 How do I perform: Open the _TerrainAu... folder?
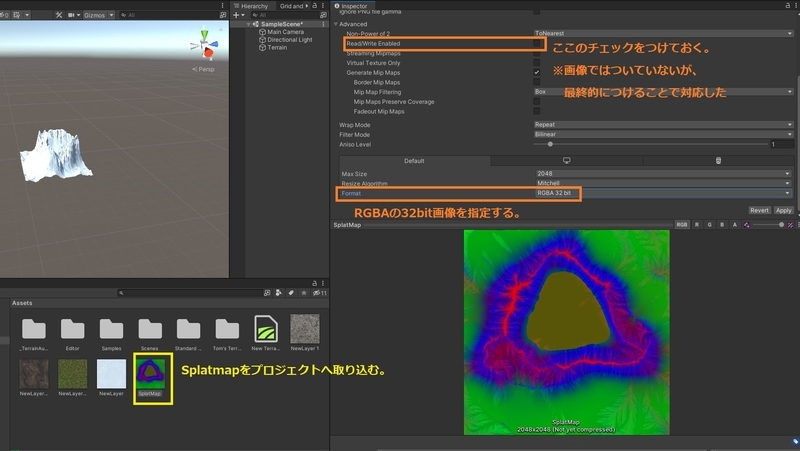34,329
